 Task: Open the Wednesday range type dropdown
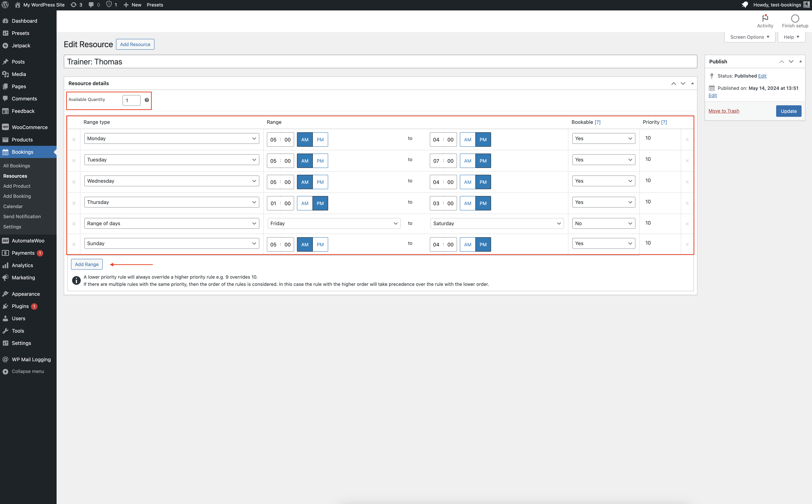pyautogui.click(x=172, y=181)
